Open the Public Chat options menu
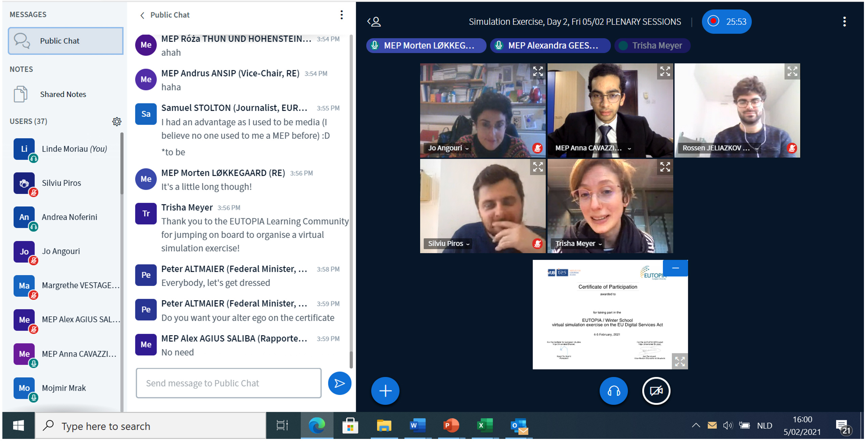The width and height of the screenshot is (868, 446). pos(341,15)
